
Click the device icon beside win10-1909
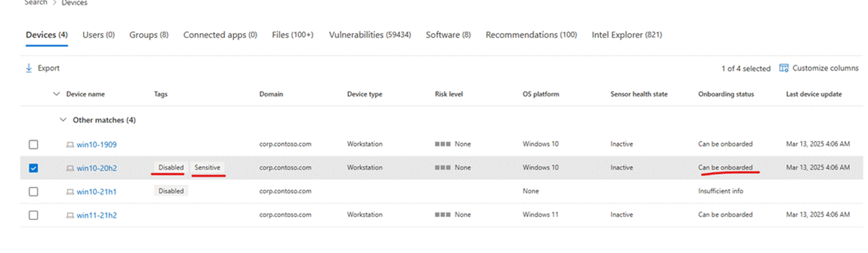click(x=70, y=145)
